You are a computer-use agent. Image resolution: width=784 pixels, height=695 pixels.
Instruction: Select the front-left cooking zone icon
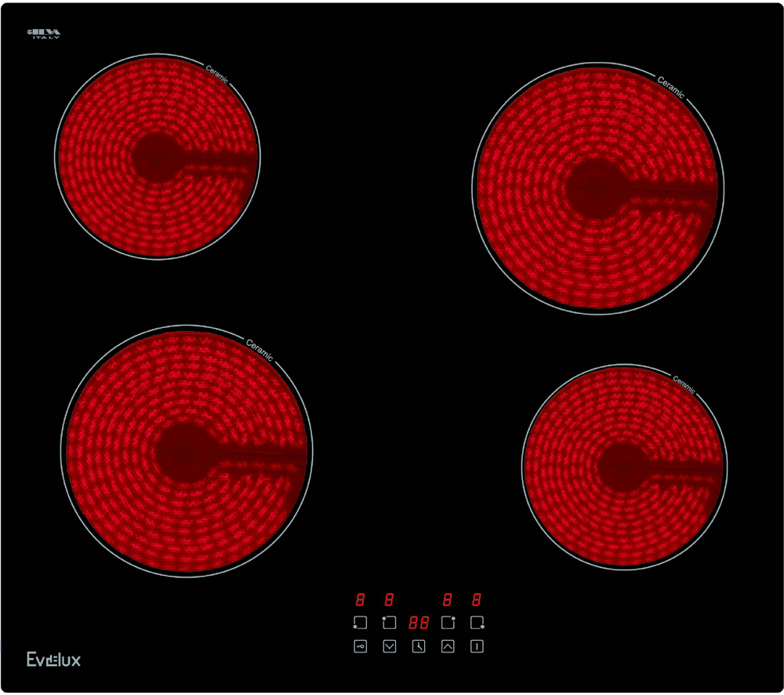(x=359, y=622)
